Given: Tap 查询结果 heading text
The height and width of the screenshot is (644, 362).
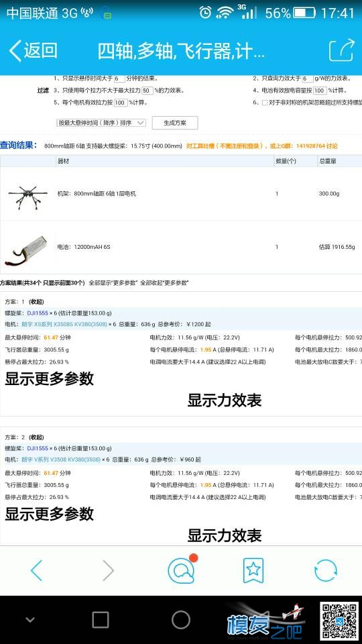Looking at the screenshot, I should pyautogui.click(x=19, y=146).
